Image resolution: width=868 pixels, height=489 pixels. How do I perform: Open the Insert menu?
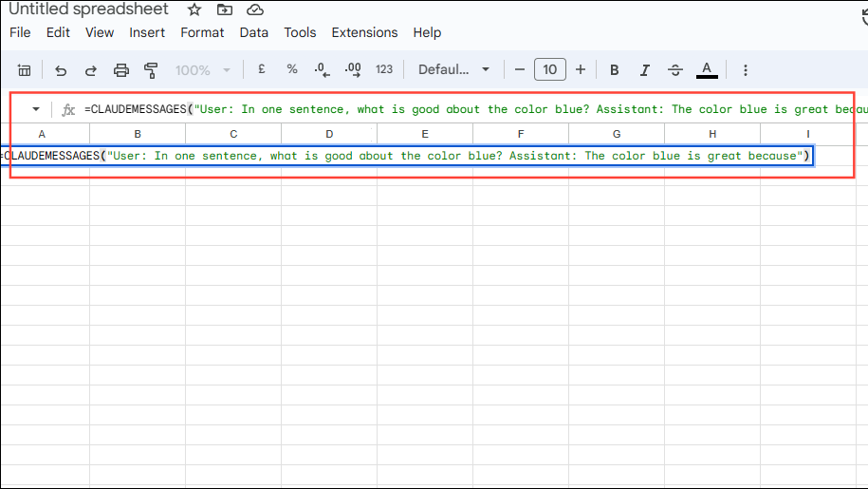point(147,32)
